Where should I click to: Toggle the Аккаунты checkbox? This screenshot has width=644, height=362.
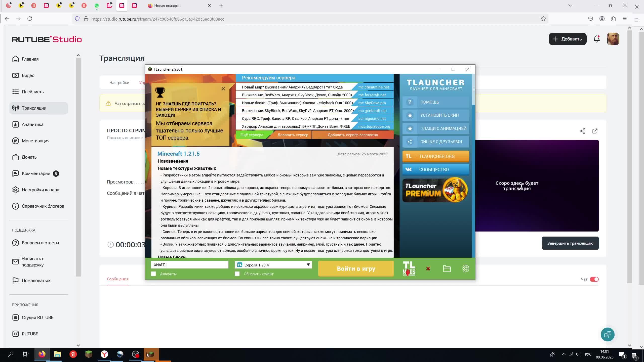tap(153, 274)
